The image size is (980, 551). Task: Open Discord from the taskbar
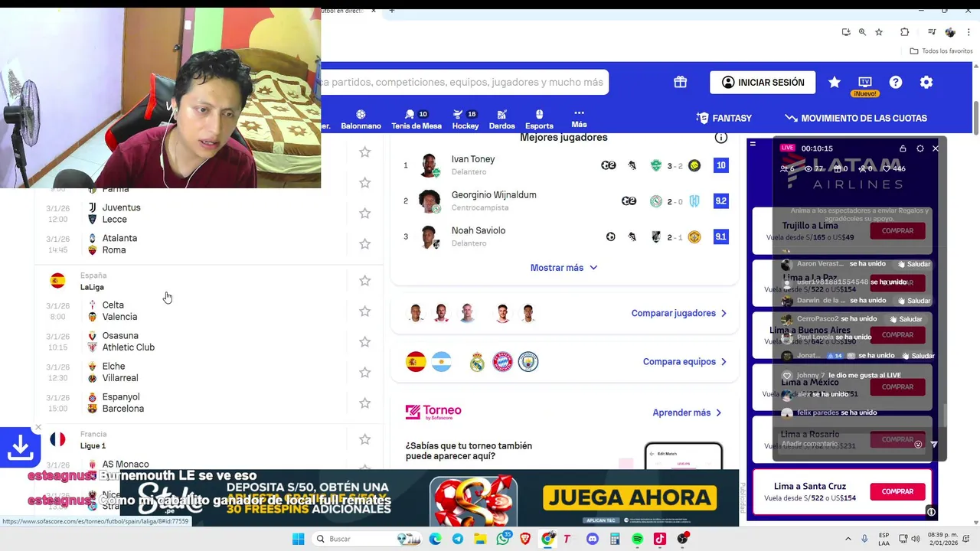[592, 539]
